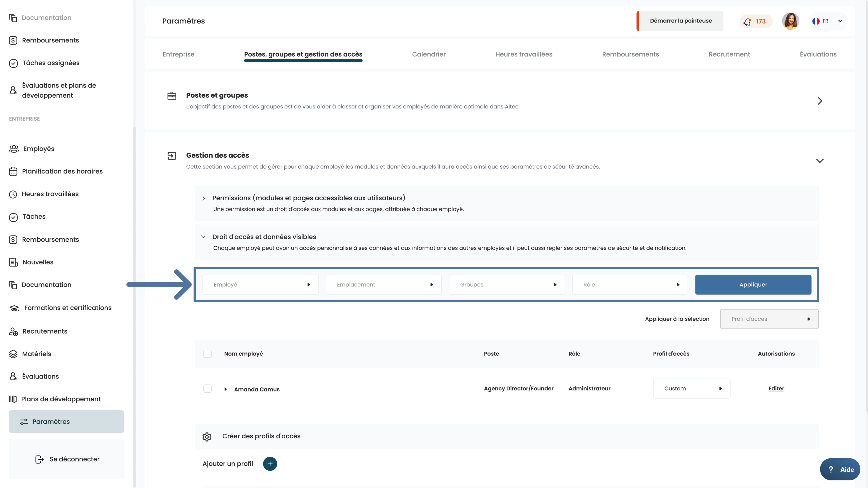868x488 pixels.
Task: Open Planification des horaires calendar icon
Action: click(13, 171)
